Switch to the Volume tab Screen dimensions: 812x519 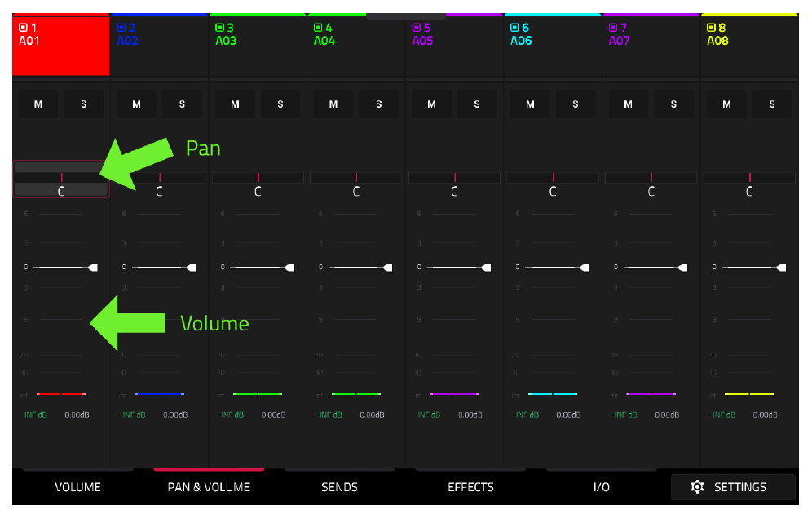coord(77,487)
